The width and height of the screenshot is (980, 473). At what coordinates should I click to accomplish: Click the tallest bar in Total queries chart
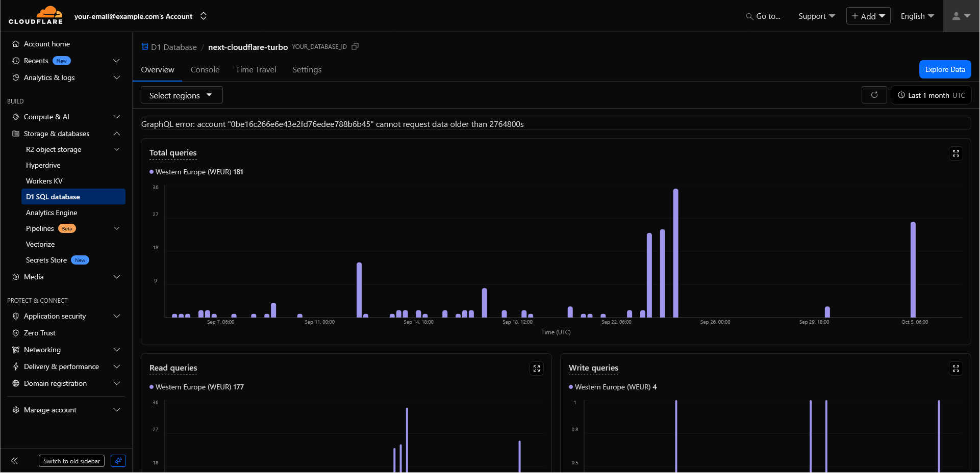(x=675, y=253)
